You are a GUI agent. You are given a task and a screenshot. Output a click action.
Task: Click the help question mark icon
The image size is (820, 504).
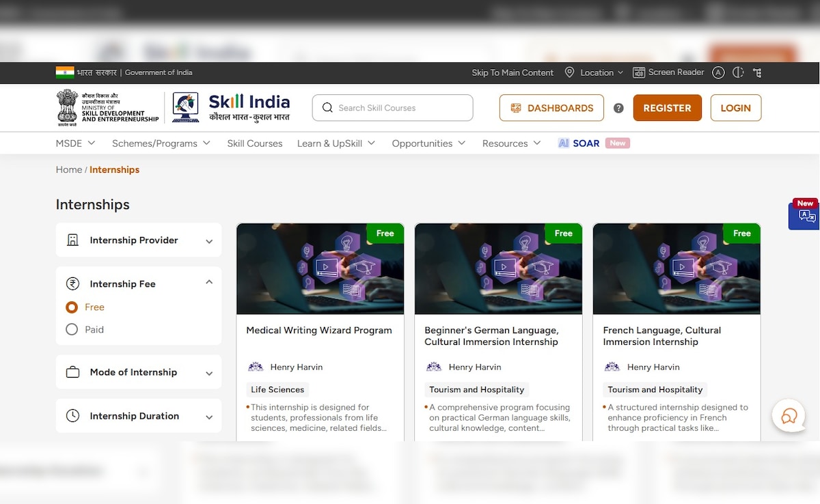[x=618, y=108]
